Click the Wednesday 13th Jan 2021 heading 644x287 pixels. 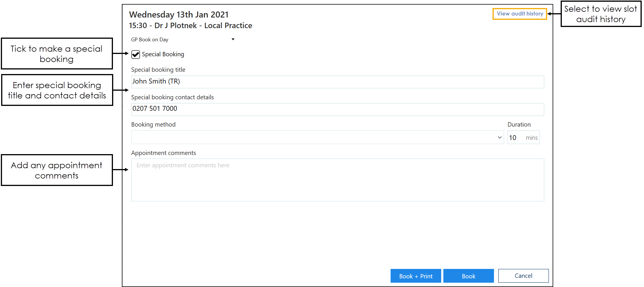pos(179,14)
